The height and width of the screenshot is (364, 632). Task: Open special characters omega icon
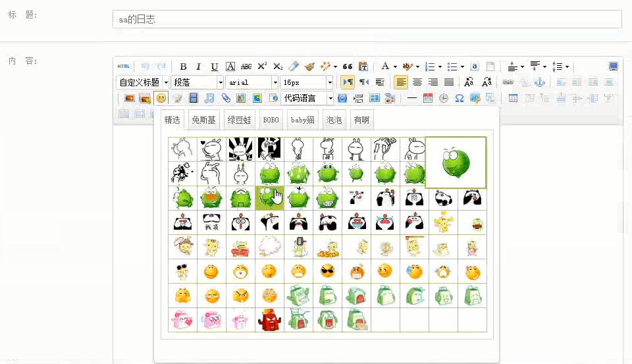[460, 98]
